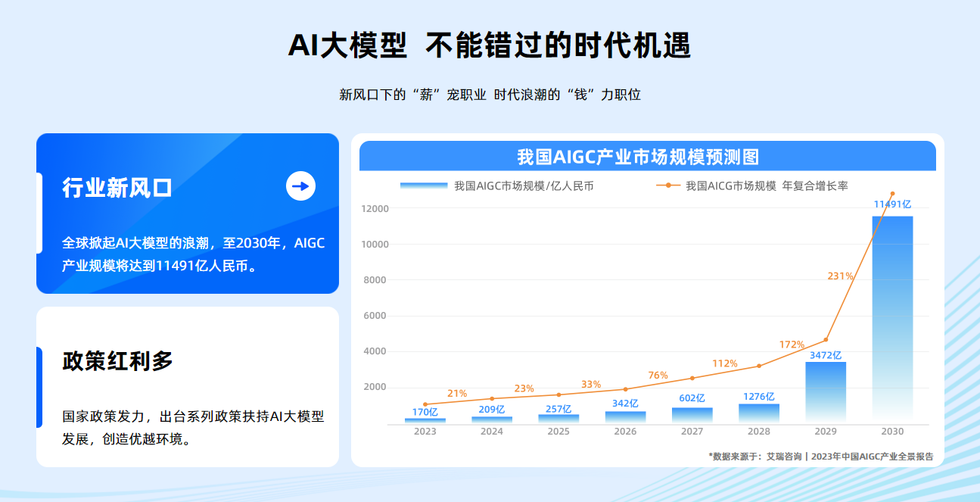
Task: Click the 33% growth rate label
Action: 591,385
